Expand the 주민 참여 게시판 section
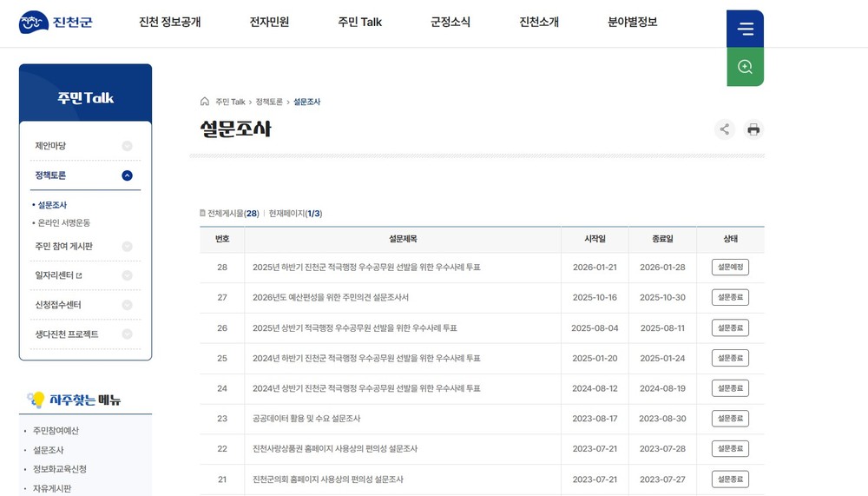The image size is (868, 496). pos(127,247)
